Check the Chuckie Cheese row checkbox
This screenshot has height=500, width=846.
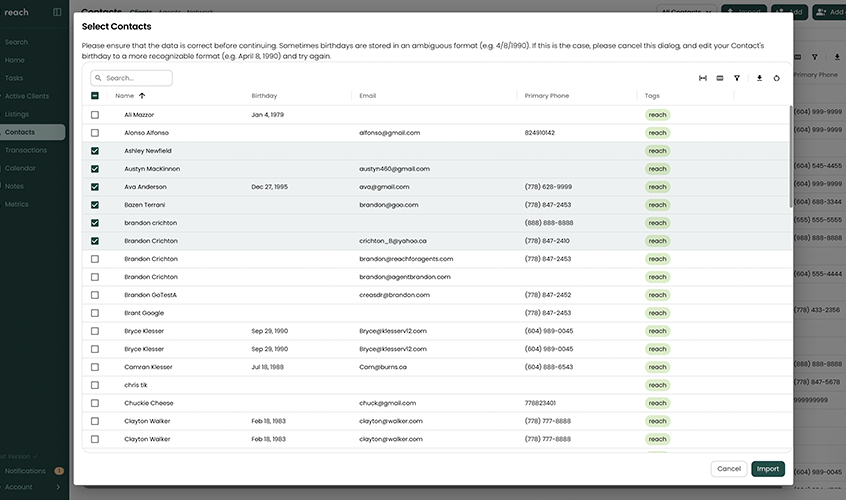[95, 403]
